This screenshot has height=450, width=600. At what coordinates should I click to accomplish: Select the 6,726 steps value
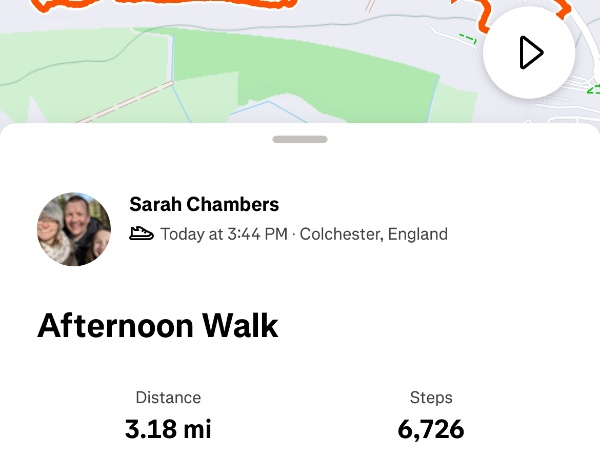pyautogui.click(x=431, y=429)
